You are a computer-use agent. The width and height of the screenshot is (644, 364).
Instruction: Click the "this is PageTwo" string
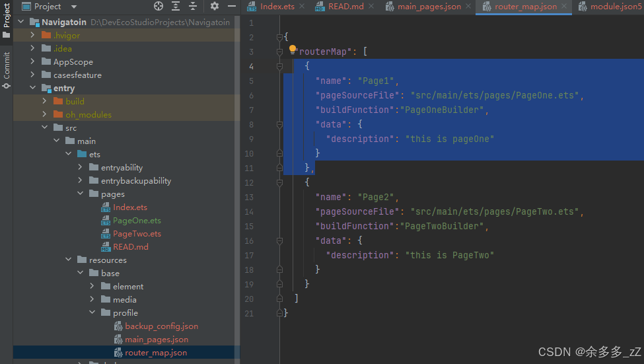pos(450,255)
